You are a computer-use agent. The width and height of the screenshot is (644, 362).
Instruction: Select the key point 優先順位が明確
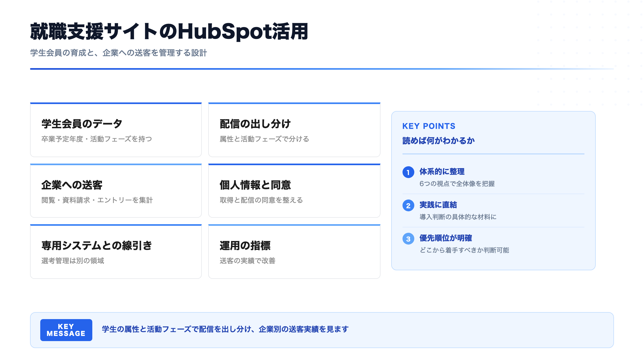click(446, 238)
